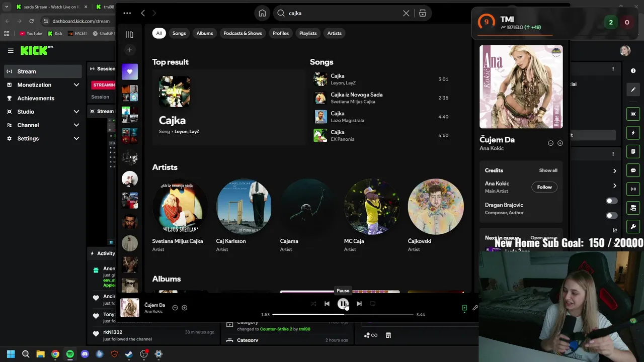Open Kick hamburger menu
Screen dimensions: 644x362
click(11, 51)
